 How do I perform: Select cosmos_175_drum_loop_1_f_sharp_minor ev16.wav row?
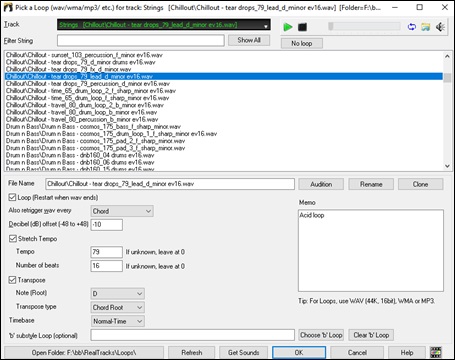point(224,134)
